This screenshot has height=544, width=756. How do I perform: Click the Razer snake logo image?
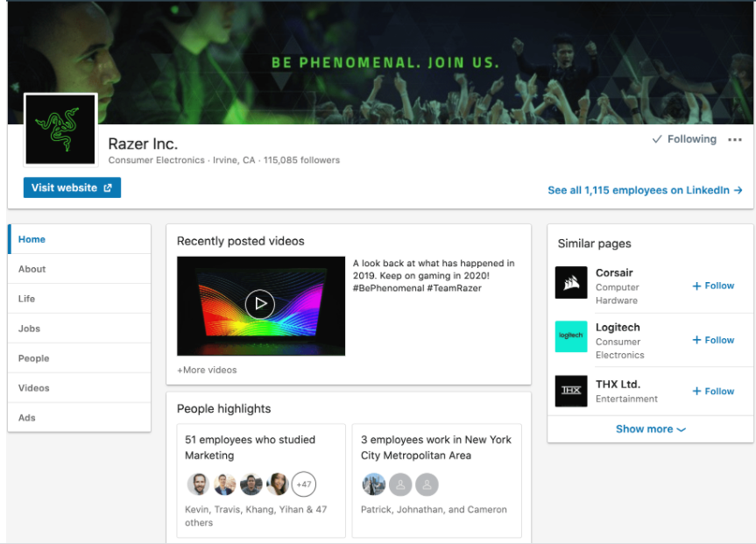coord(60,130)
